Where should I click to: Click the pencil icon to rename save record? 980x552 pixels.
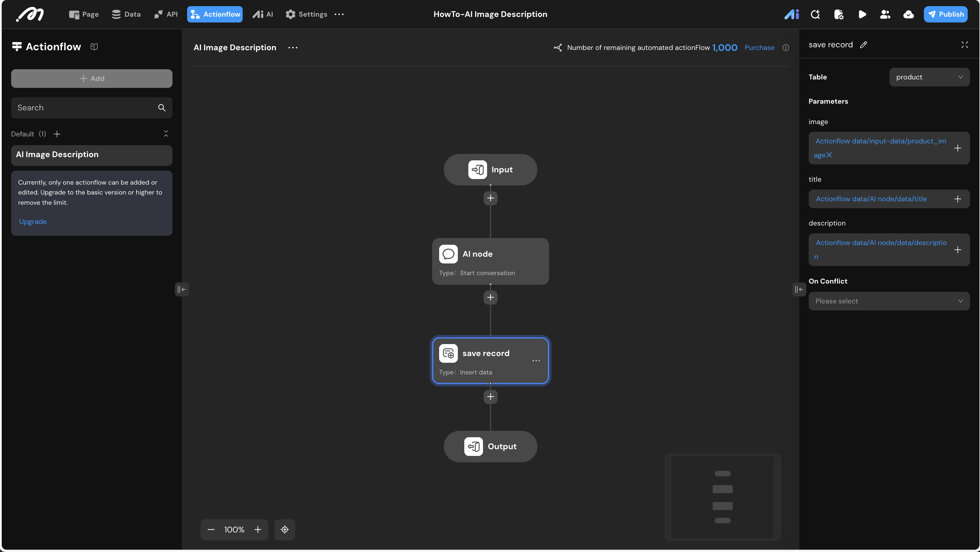(864, 45)
